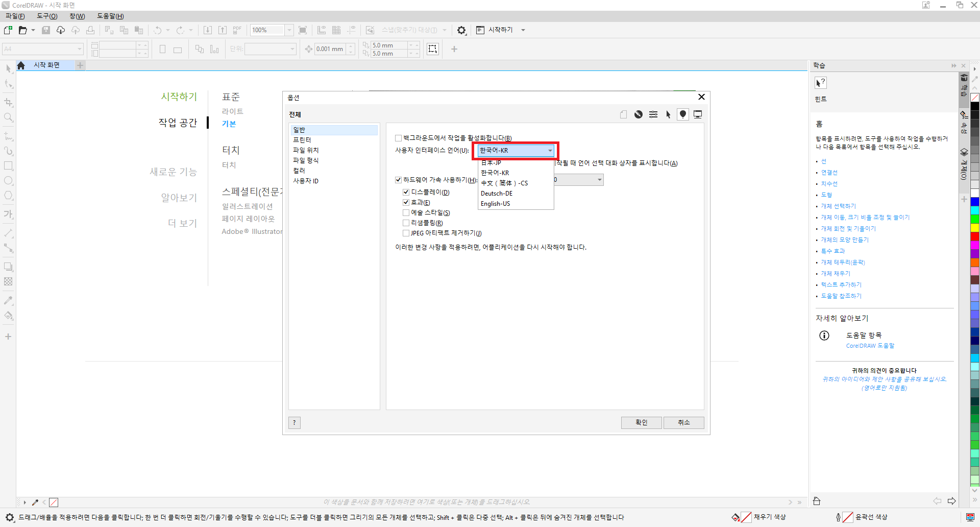Select the Zoom magnifier tool
This screenshot has height=527, width=980.
pyautogui.click(x=8, y=118)
